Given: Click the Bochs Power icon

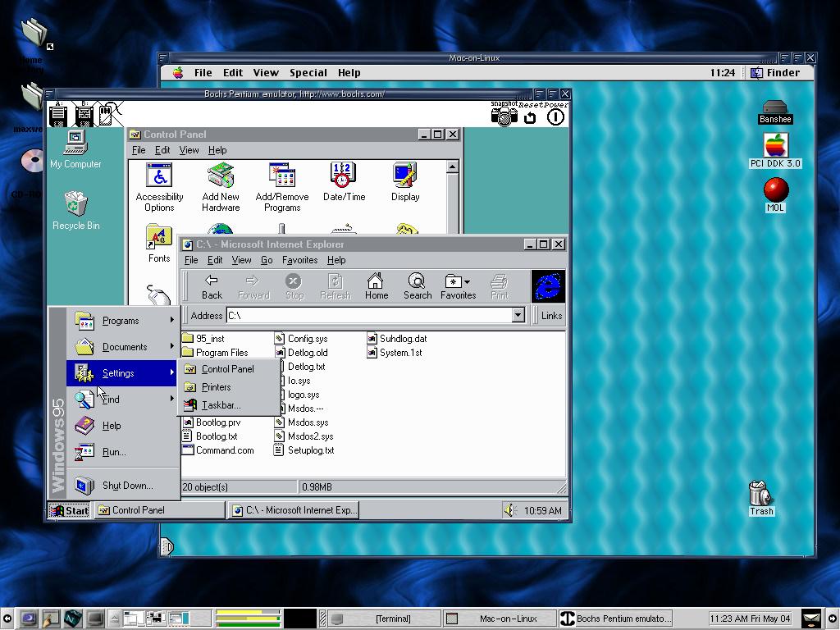Looking at the screenshot, I should pyautogui.click(x=555, y=116).
